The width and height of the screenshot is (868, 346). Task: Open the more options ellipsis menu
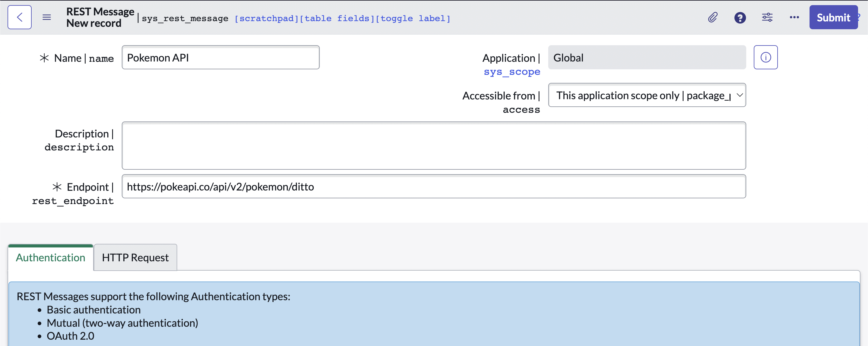[x=794, y=17]
